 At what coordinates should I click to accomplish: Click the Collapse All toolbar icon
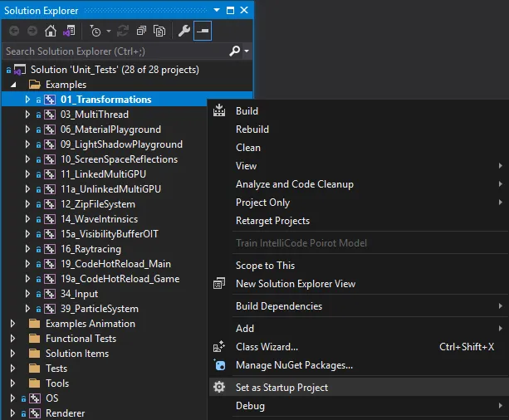pos(140,31)
